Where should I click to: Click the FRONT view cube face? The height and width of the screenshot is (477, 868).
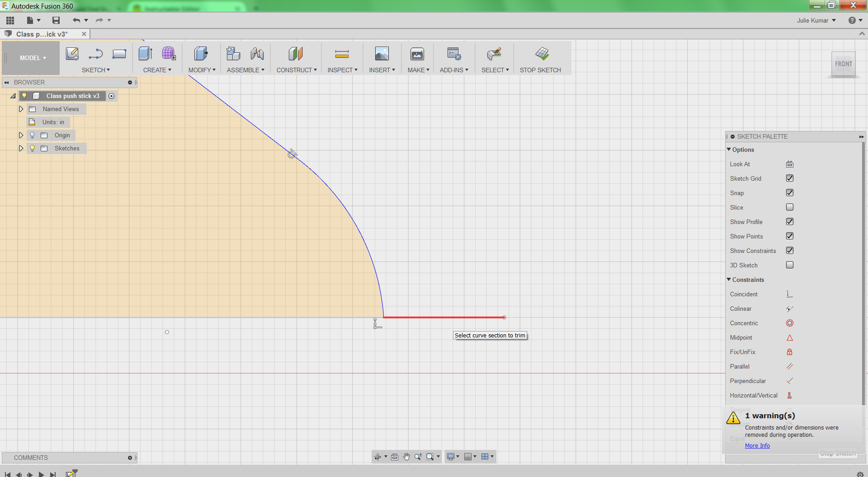pos(844,64)
